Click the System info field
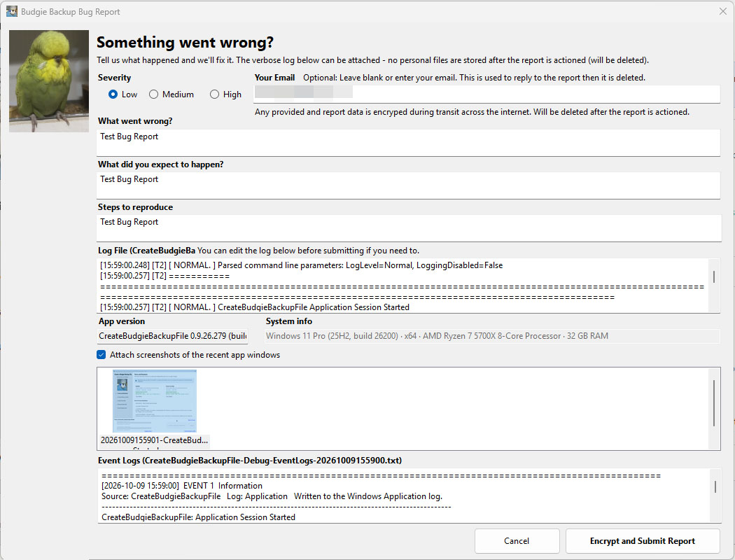The height and width of the screenshot is (560, 735). pyautogui.click(x=492, y=336)
